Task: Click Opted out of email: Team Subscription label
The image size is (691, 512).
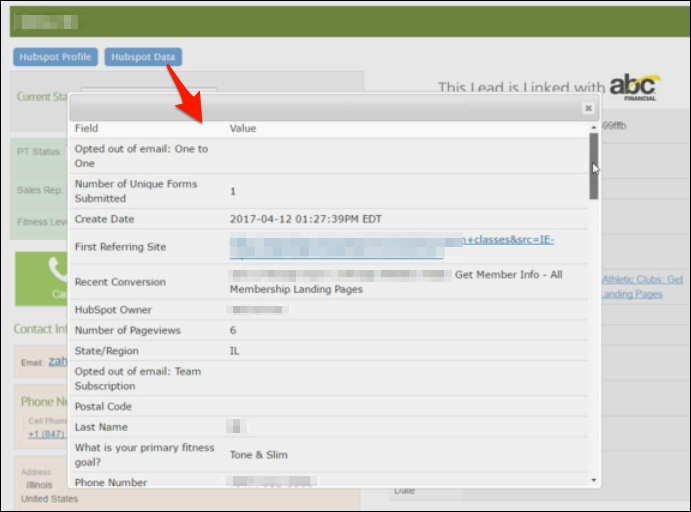Action: tap(138, 378)
